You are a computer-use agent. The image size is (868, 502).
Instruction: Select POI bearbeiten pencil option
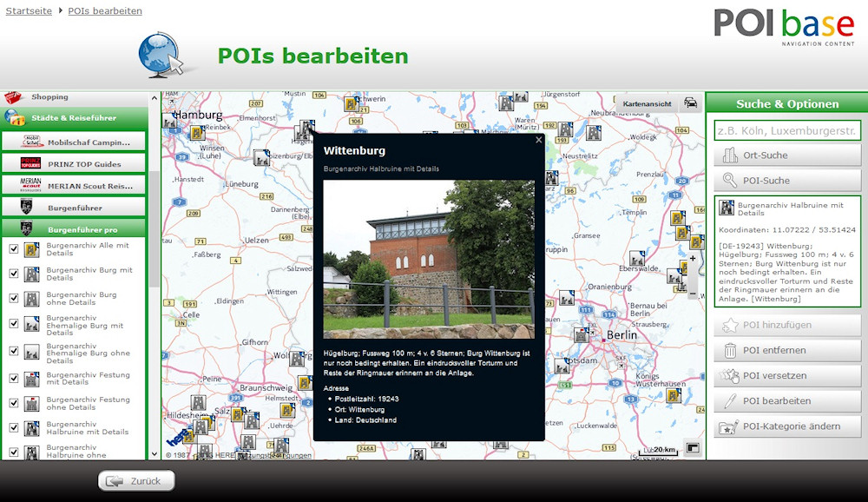(787, 400)
